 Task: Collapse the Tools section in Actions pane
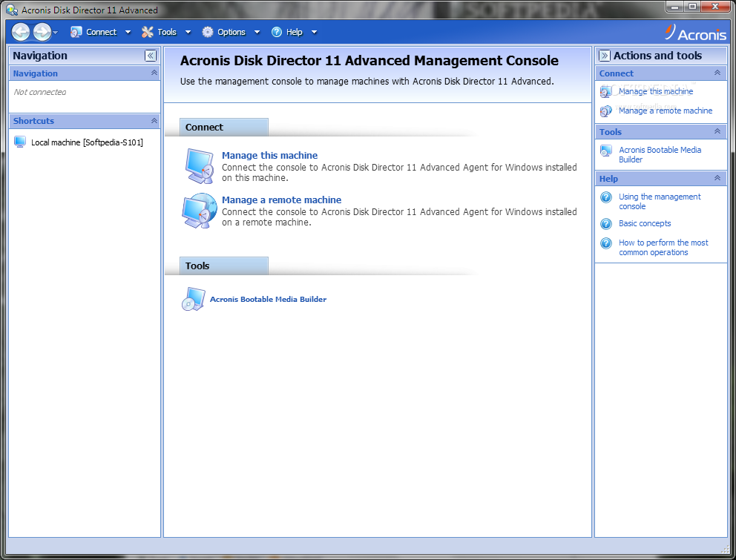click(717, 131)
